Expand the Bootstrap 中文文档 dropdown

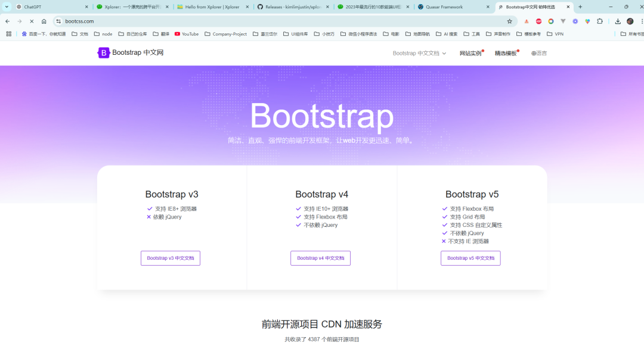419,53
